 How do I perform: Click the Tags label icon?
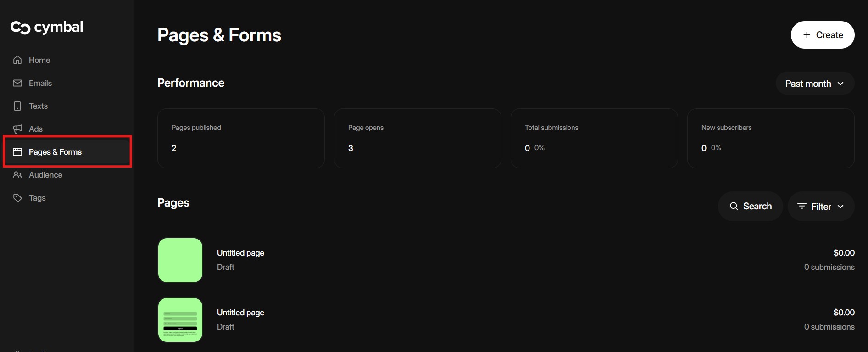[x=17, y=198]
